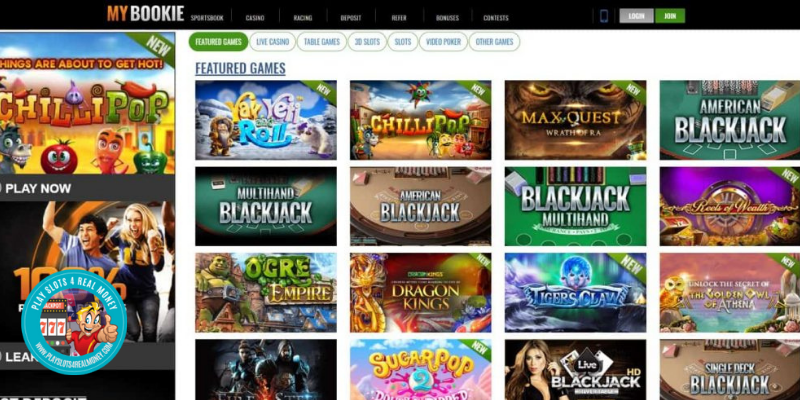
Task: Switch to the 3D Slots tab
Action: pos(367,42)
